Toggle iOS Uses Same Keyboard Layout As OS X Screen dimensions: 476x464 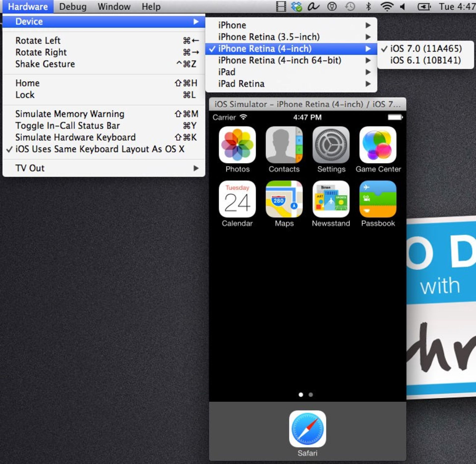tap(104, 149)
